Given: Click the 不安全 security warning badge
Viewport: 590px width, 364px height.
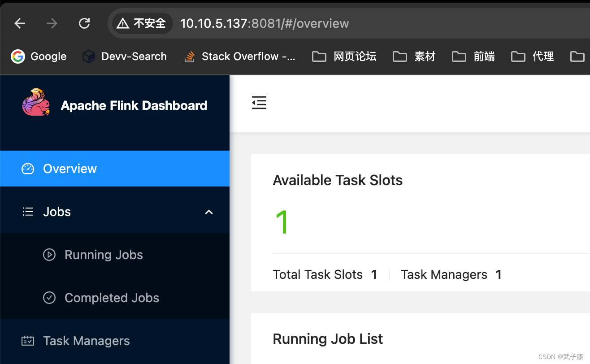Looking at the screenshot, I should tap(143, 23).
